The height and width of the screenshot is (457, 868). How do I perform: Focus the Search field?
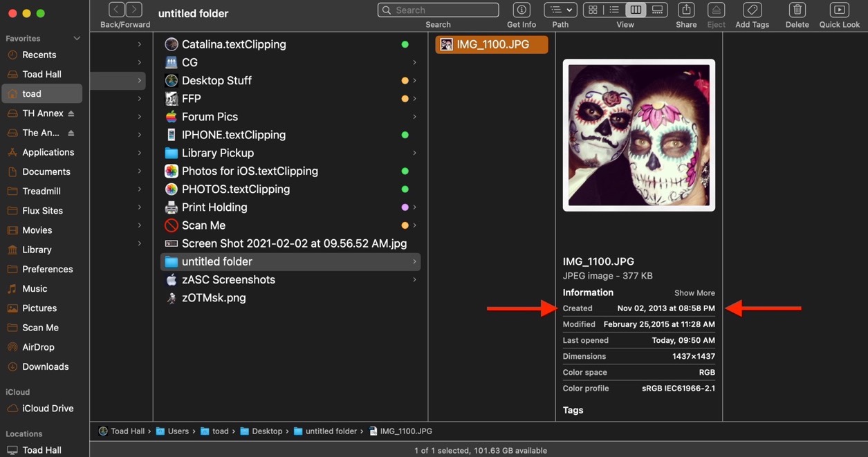coord(438,10)
